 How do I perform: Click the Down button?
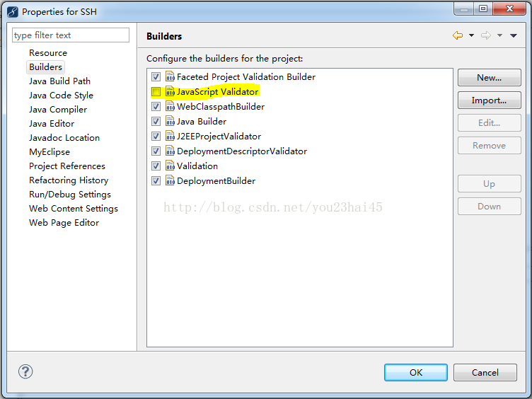click(490, 207)
